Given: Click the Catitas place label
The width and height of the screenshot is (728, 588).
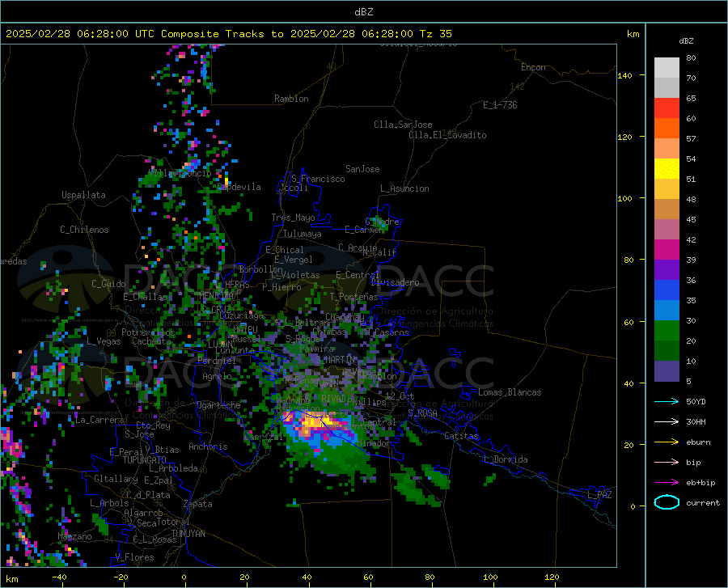Looking at the screenshot, I should click(x=461, y=436).
